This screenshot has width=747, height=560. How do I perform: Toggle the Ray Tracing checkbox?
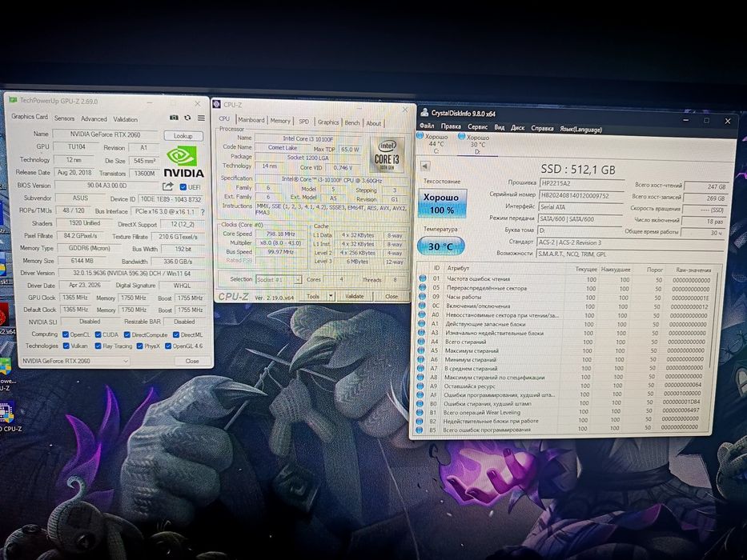(x=98, y=346)
